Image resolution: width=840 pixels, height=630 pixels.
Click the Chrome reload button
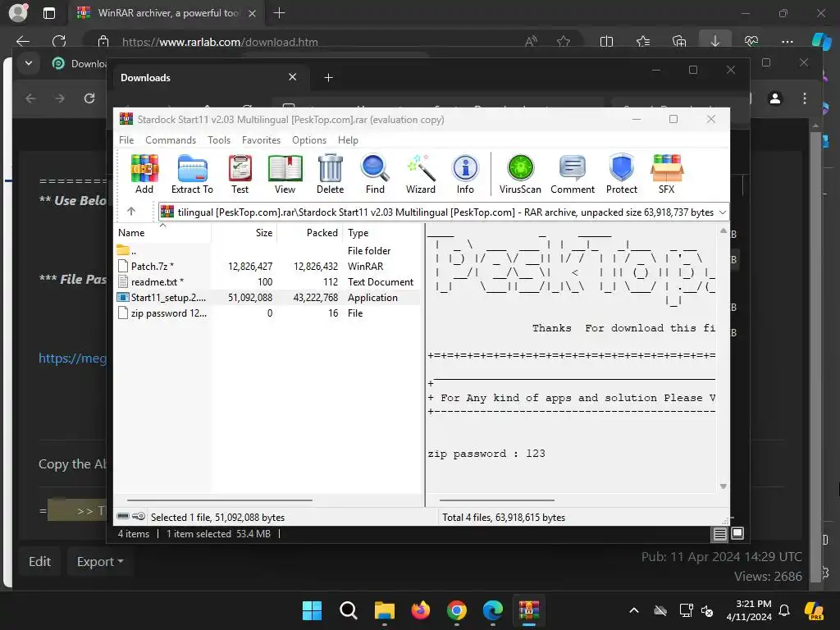pyautogui.click(x=89, y=98)
